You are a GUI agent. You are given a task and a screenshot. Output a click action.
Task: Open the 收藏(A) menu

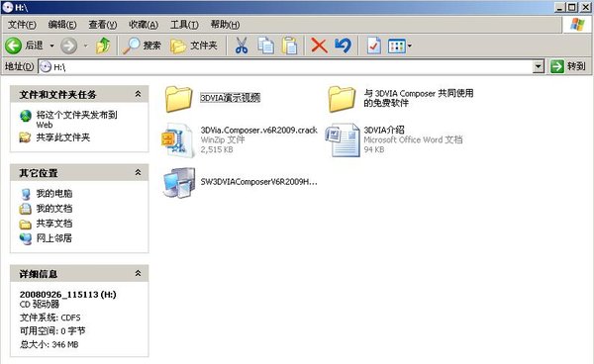click(x=144, y=25)
